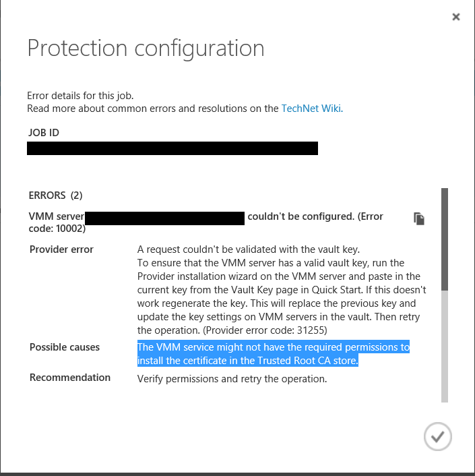Close the Protection configuration dialog
This screenshot has width=475, height=476.
456,17
